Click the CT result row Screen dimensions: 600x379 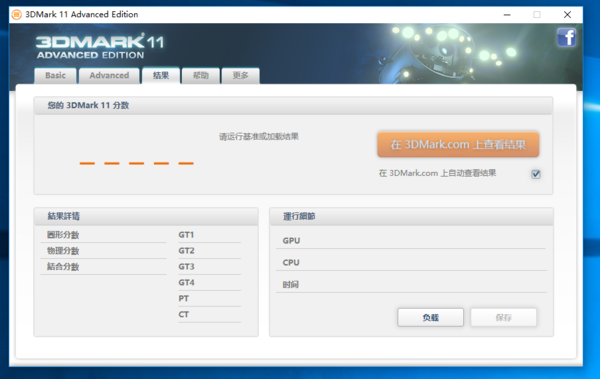click(x=209, y=314)
